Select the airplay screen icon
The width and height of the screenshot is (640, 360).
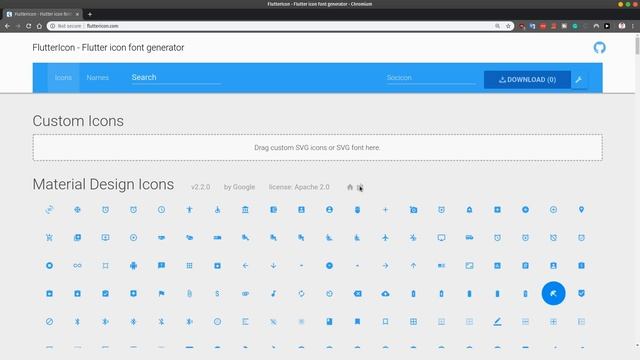[x=441, y=238]
